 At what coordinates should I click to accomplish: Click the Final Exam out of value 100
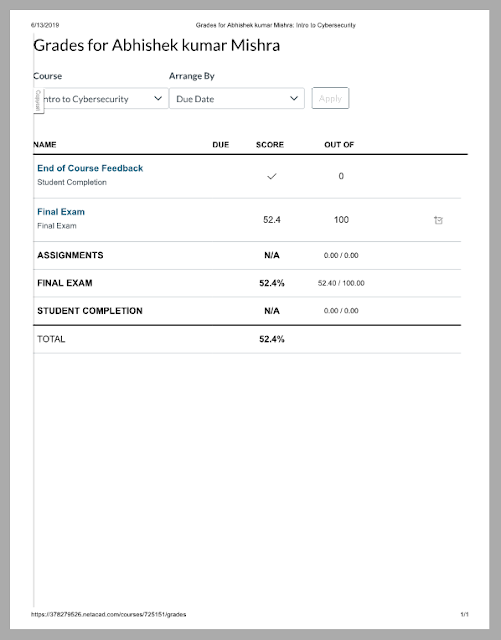[x=341, y=220]
